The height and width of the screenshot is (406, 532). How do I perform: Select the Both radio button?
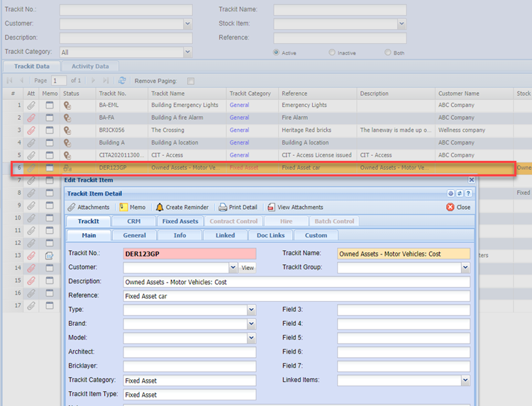point(387,52)
